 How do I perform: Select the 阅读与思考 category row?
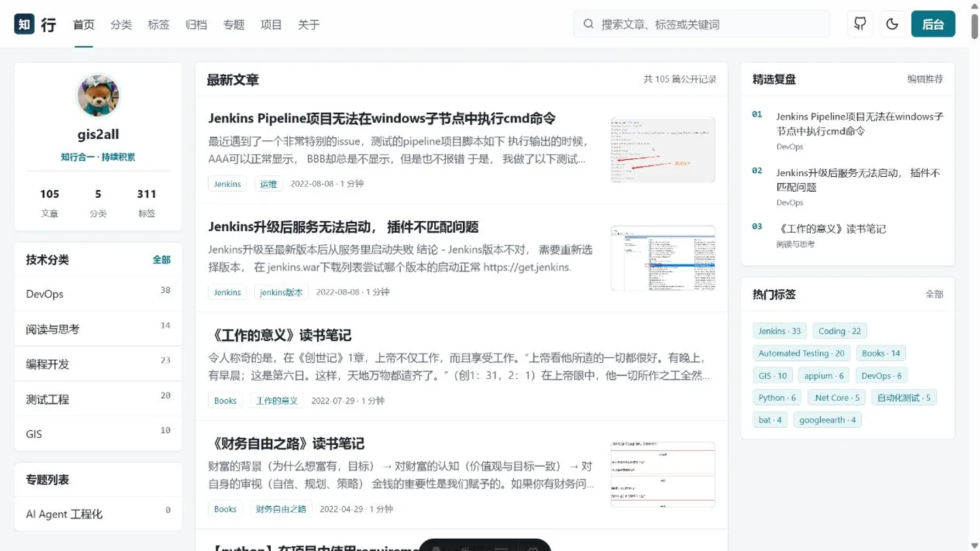pyautogui.click(x=98, y=329)
